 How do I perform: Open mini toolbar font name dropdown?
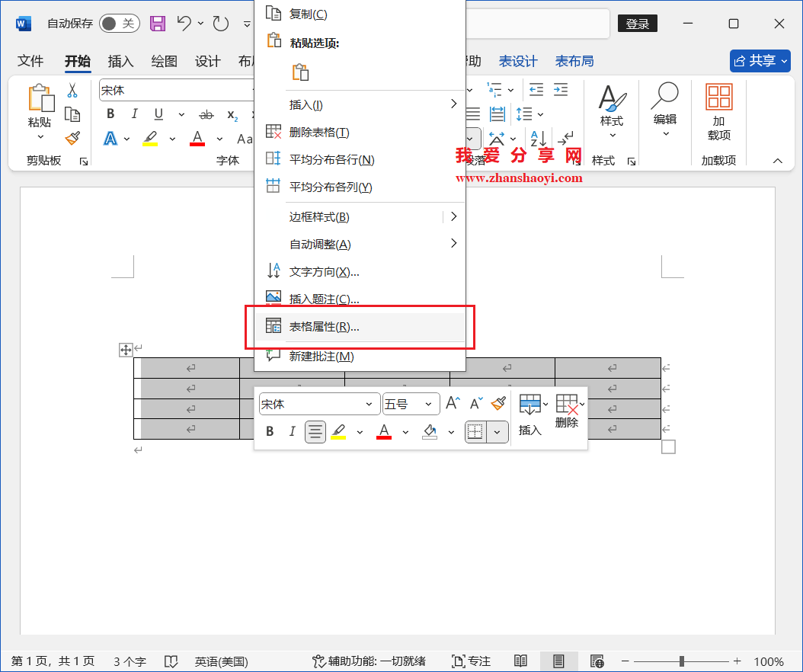tap(369, 404)
